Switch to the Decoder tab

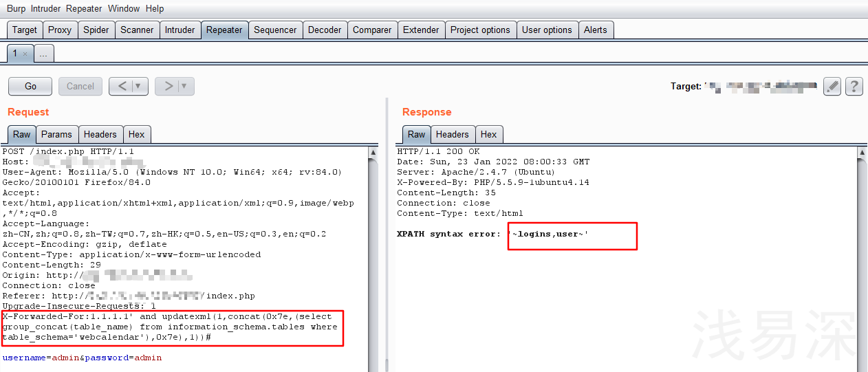coord(325,30)
